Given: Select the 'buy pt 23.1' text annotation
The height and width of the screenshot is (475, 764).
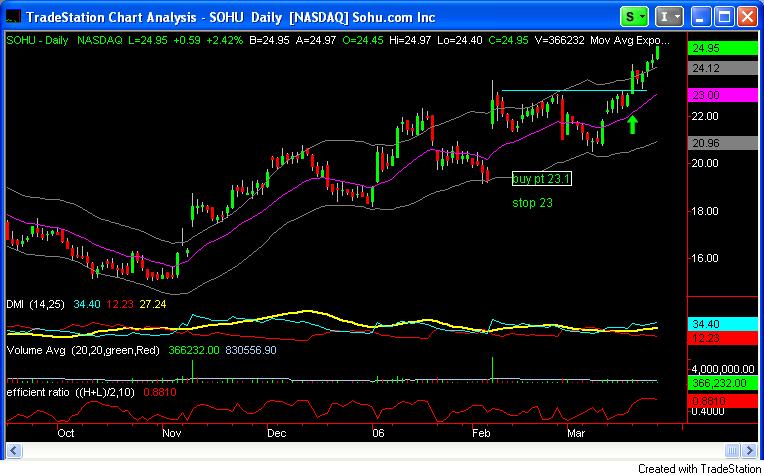Looking at the screenshot, I should tap(541, 179).
